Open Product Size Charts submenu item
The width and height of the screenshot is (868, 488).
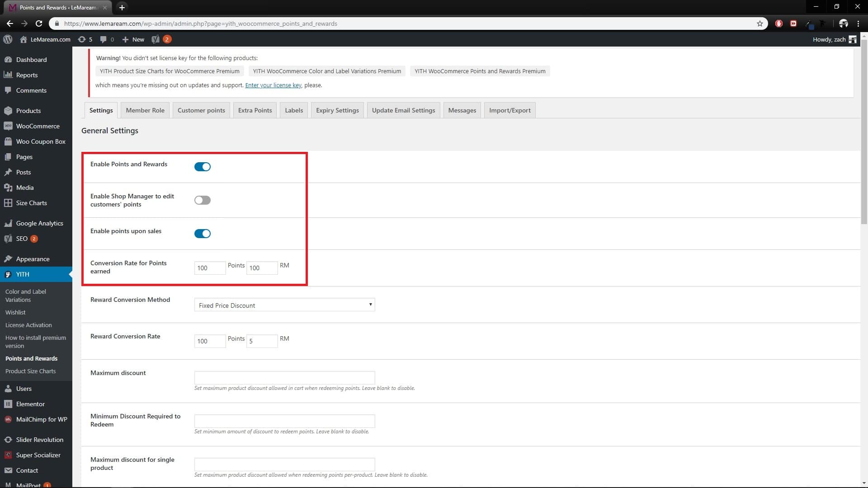tap(31, 371)
